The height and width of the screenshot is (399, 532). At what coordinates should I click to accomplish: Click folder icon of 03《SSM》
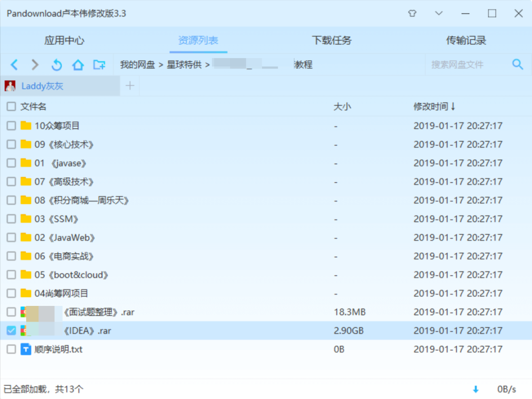click(x=26, y=219)
